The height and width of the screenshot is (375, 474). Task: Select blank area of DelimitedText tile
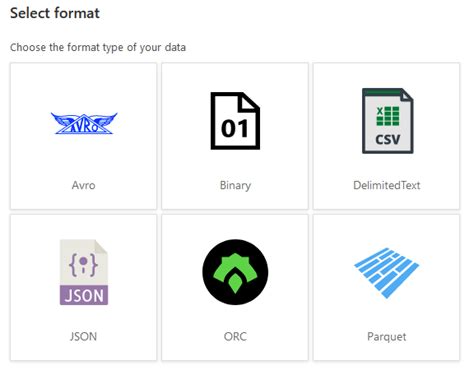pyautogui.click(x=387, y=167)
